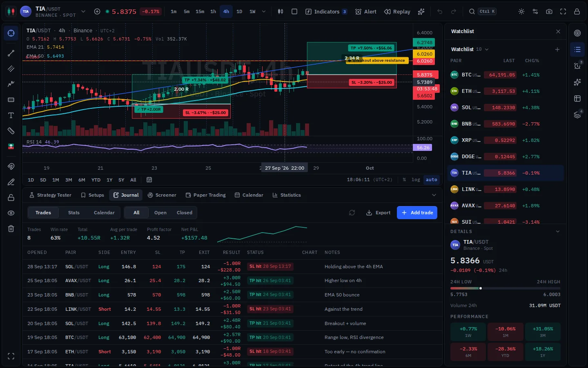588x368 pixels.
Task: Click the AI sparkles icon
Action: pos(421,11)
